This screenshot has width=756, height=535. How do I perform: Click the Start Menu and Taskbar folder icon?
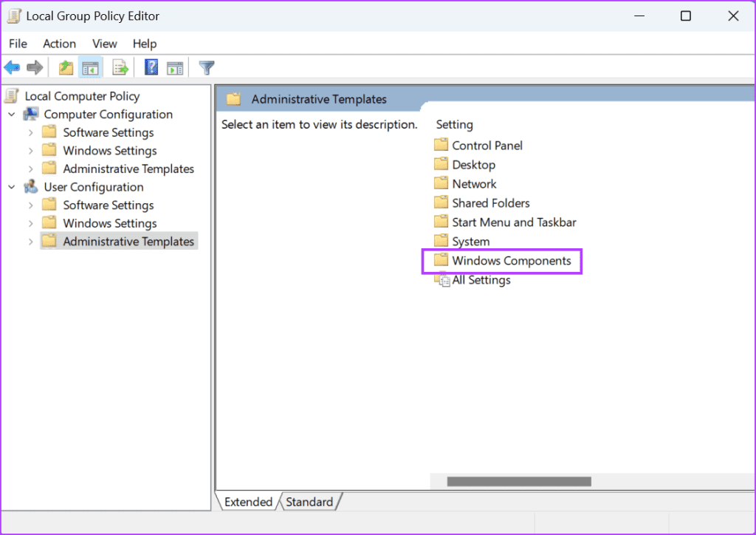pyautogui.click(x=441, y=222)
